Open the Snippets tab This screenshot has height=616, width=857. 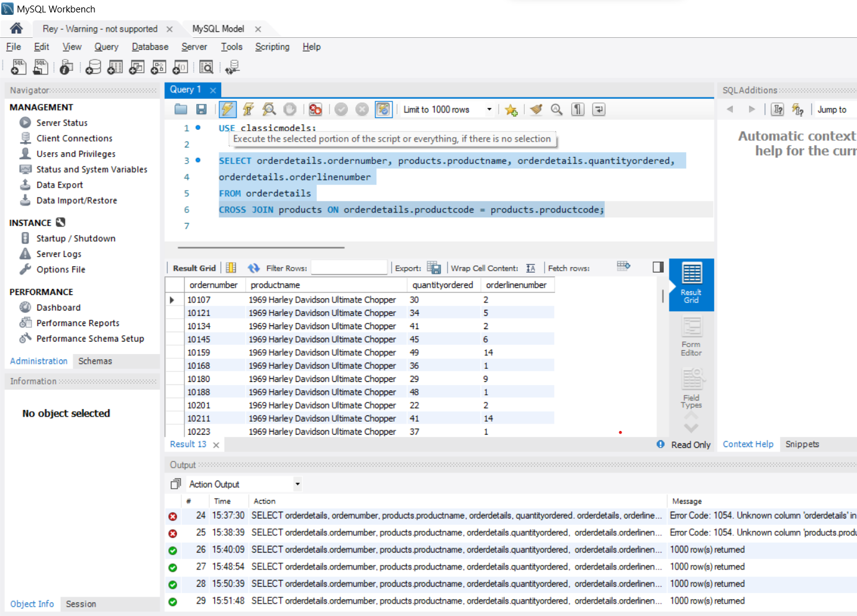click(802, 444)
